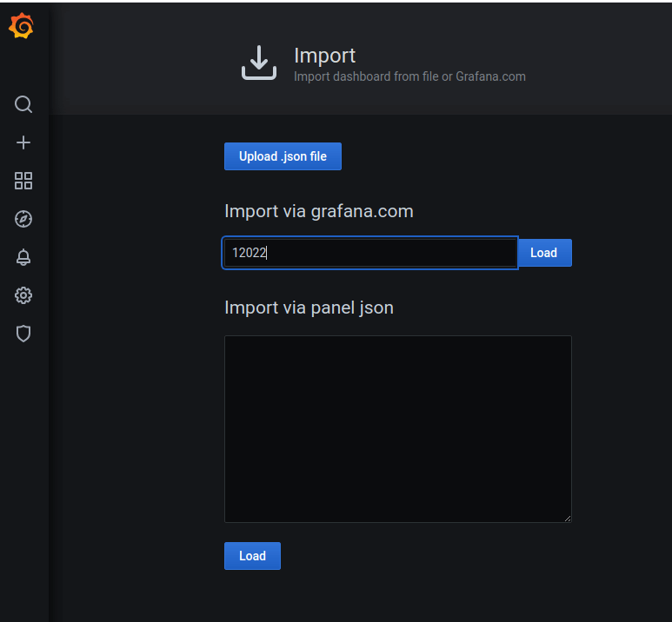This screenshot has height=622, width=672.
Task: Open the Search magnifier in sidebar
Action: 23,104
